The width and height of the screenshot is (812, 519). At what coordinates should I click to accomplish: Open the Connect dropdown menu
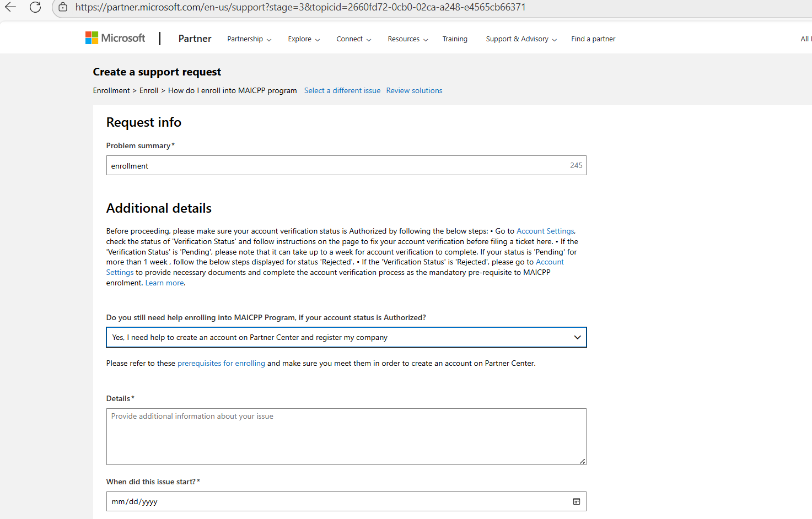pyautogui.click(x=354, y=39)
